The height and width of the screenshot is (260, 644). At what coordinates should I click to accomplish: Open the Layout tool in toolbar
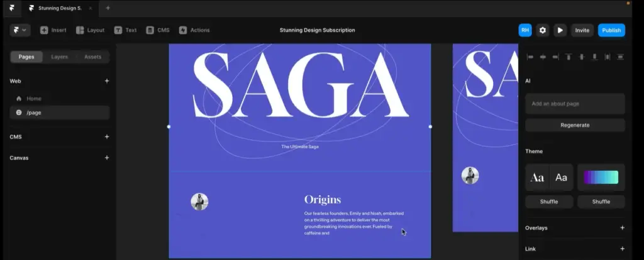coord(91,30)
